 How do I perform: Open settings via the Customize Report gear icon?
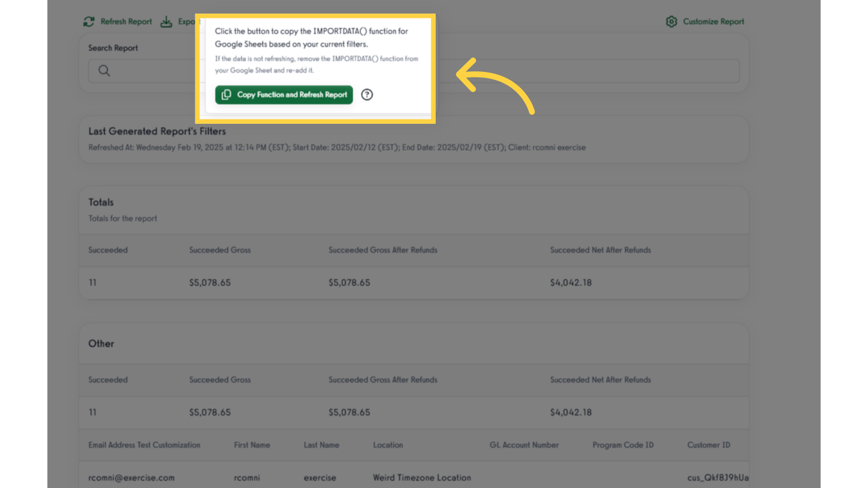click(671, 21)
